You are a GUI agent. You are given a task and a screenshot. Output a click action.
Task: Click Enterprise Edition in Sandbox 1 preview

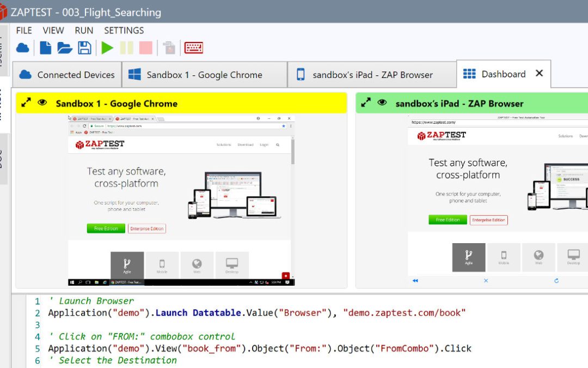pyautogui.click(x=146, y=228)
